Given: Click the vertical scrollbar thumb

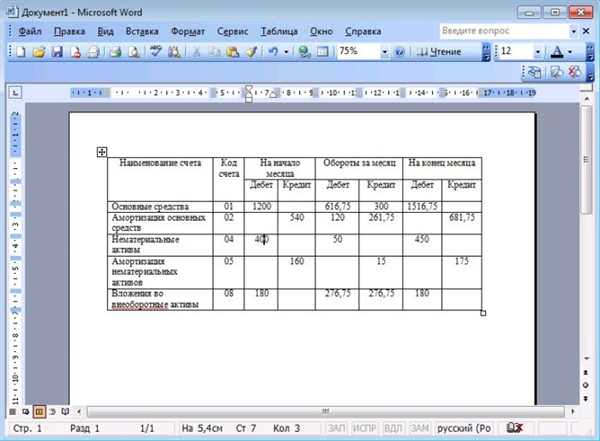Looking at the screenshot, I should (586, 160).
